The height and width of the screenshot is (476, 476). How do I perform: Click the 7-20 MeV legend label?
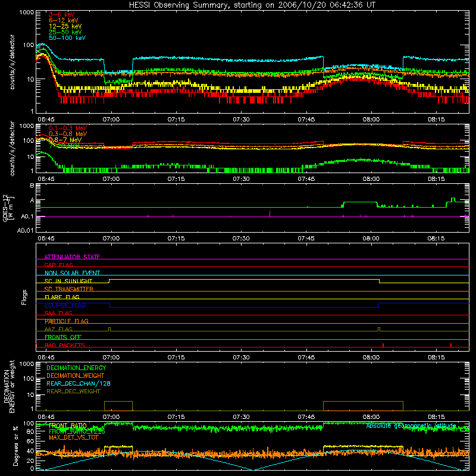pyautogui.click(x=64, y=146)
